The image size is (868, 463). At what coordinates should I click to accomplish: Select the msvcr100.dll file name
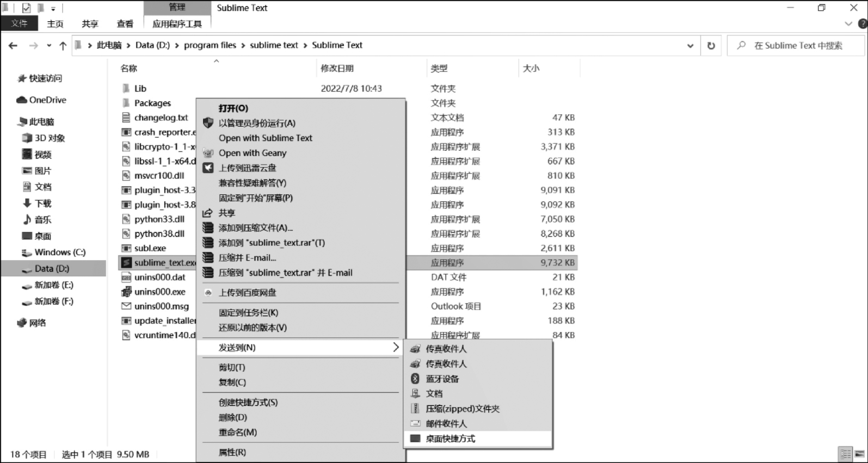pos(159,176)
